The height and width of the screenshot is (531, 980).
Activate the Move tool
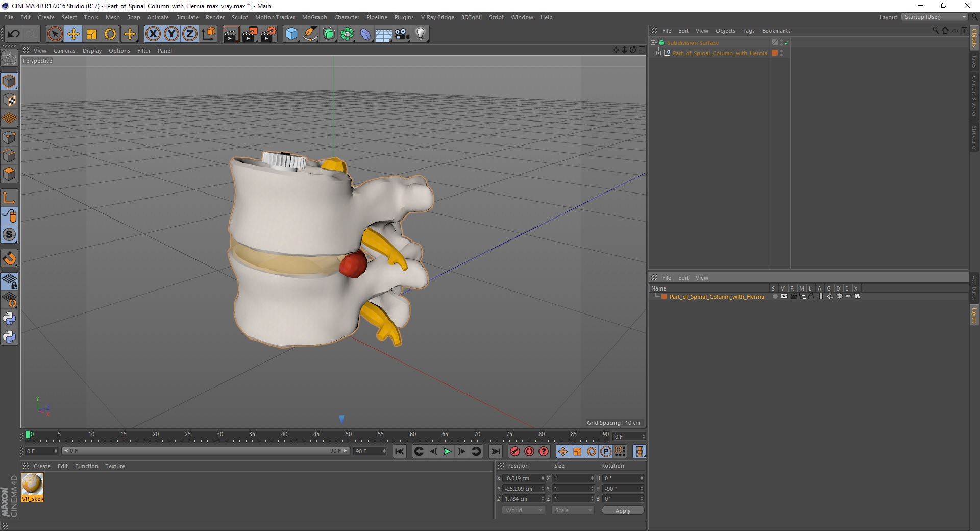[x=73, y=34]
